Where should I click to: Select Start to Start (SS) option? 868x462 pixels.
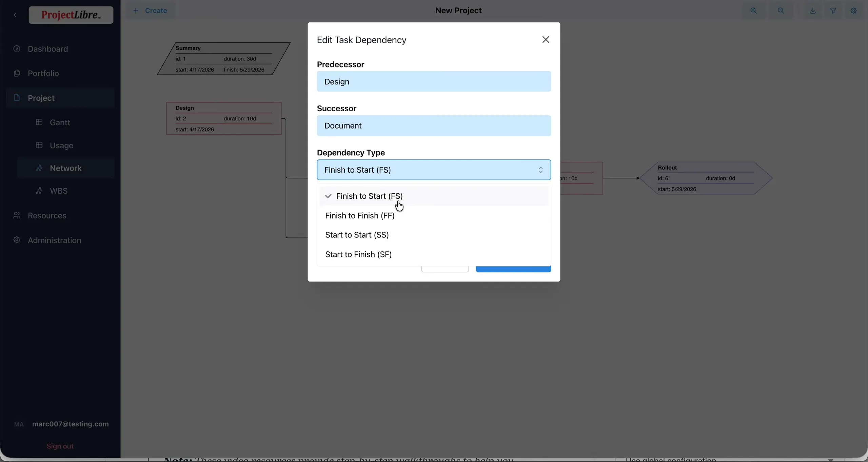(434, 235)
